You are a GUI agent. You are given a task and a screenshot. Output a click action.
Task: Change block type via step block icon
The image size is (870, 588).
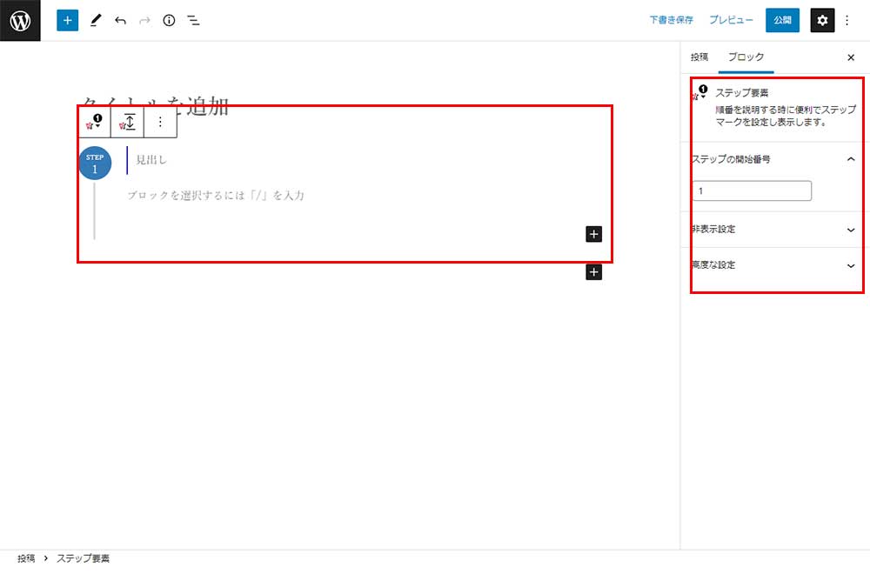[x=94, y=122]
